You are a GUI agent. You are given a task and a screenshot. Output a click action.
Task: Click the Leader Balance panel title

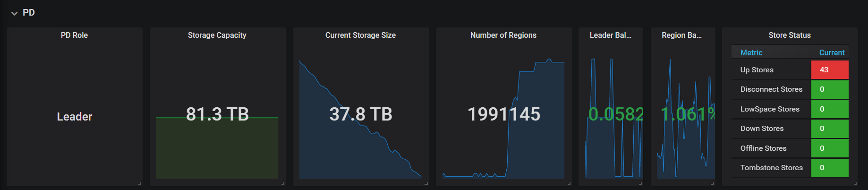610,35
